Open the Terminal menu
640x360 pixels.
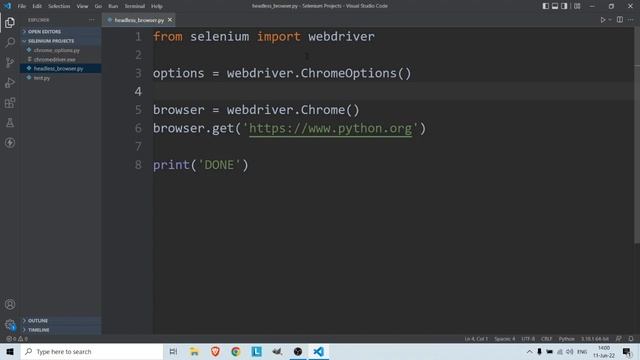pos(134,6)
